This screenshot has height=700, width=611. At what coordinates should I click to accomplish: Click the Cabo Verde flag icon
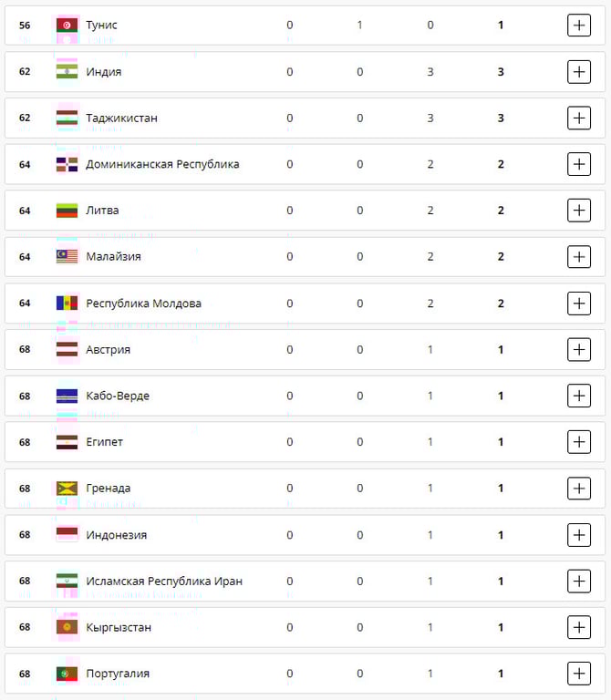(x=67, y=396)
